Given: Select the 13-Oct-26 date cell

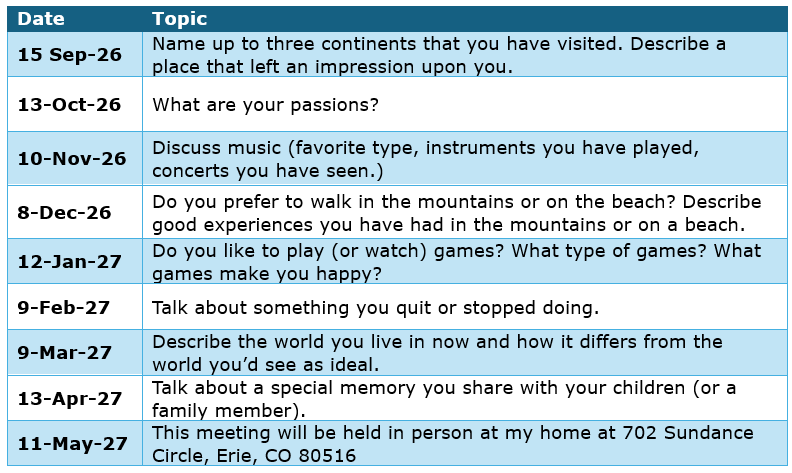Looking at the screenshot, I should click(75, 104).
